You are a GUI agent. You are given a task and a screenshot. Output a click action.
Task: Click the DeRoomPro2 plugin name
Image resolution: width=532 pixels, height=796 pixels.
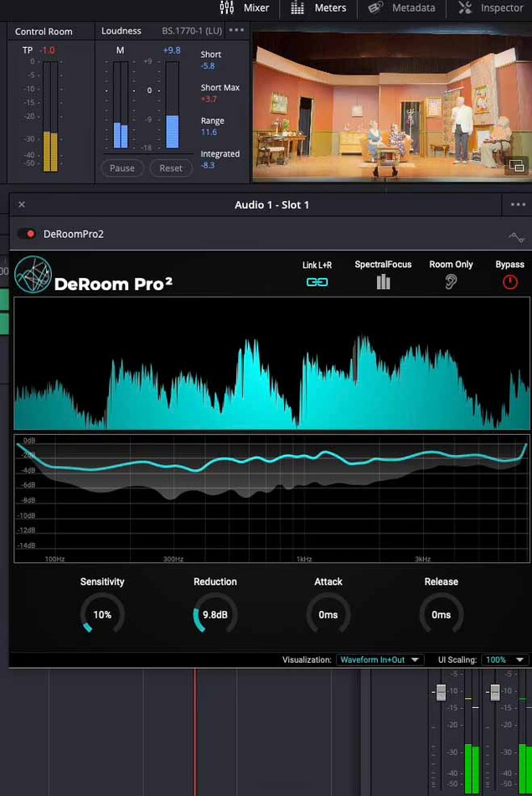click(x=74, y=234)
